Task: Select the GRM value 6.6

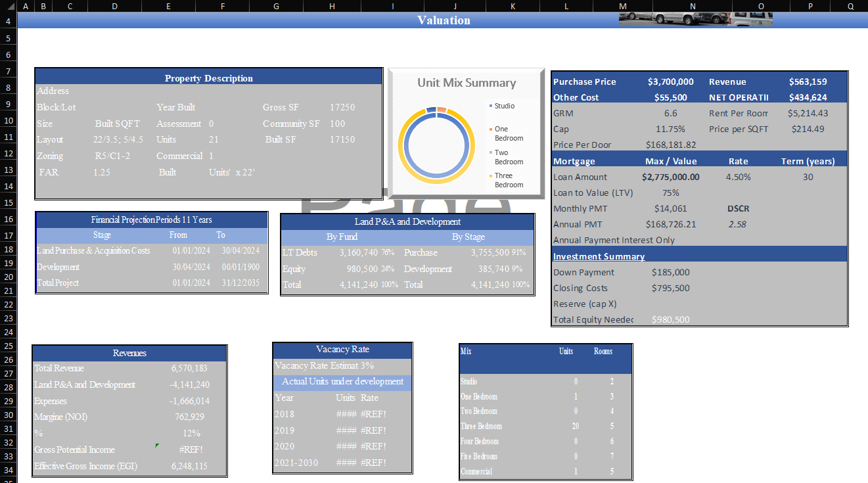Action: click(x=670, y=113)
